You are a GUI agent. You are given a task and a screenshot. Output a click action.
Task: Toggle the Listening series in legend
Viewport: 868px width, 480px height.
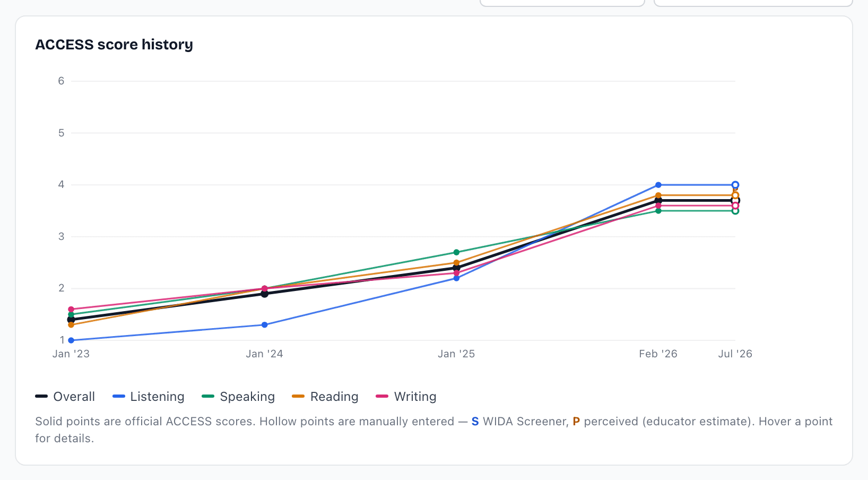tap(149, 397)
